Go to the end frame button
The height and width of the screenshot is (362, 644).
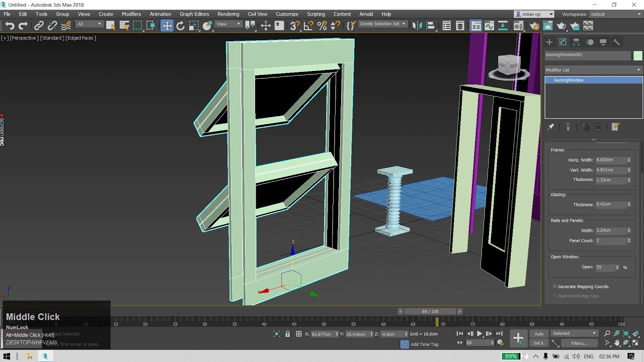pyautogui.click(x=499, y=334)
